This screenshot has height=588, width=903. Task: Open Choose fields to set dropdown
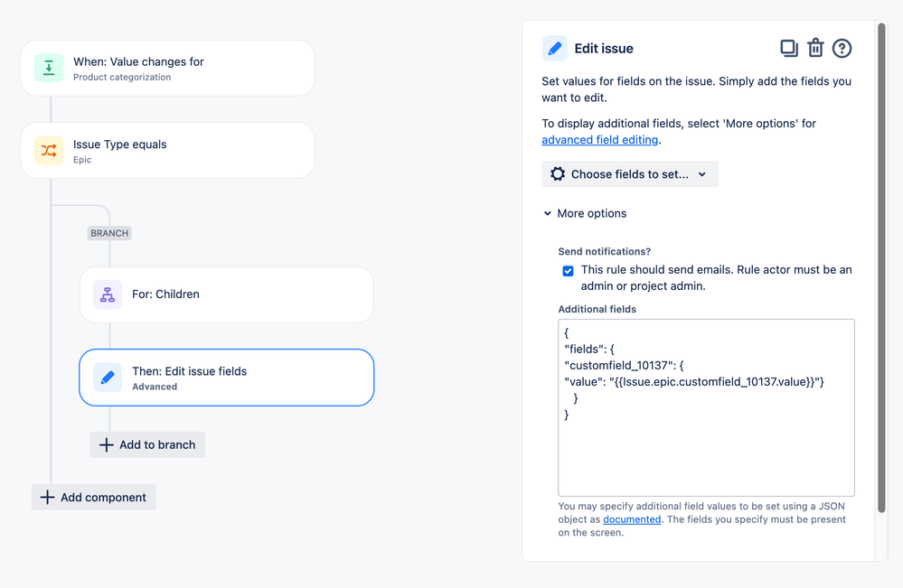(x=630, y=173)
